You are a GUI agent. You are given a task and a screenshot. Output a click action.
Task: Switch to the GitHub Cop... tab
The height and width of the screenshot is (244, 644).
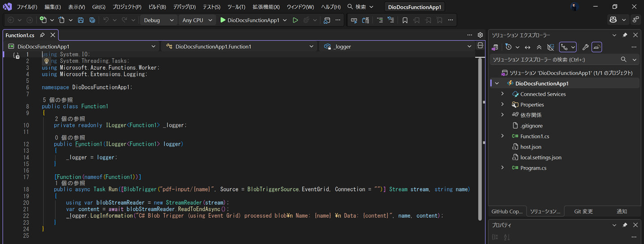point(507,211)
